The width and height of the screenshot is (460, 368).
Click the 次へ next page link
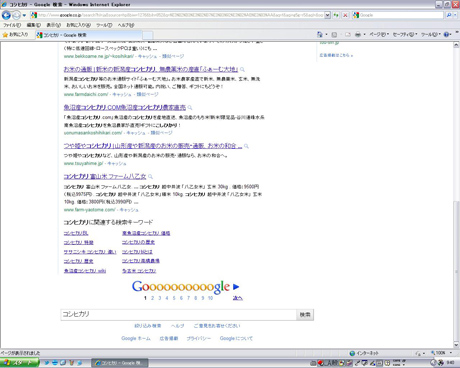pos(238,298)
